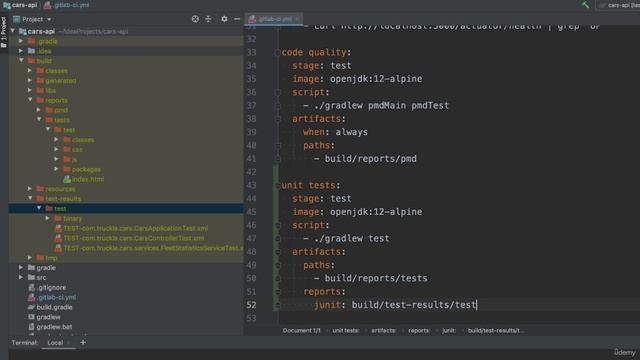
Task: Expand the gradle folder near src
Action: point(21,267)
